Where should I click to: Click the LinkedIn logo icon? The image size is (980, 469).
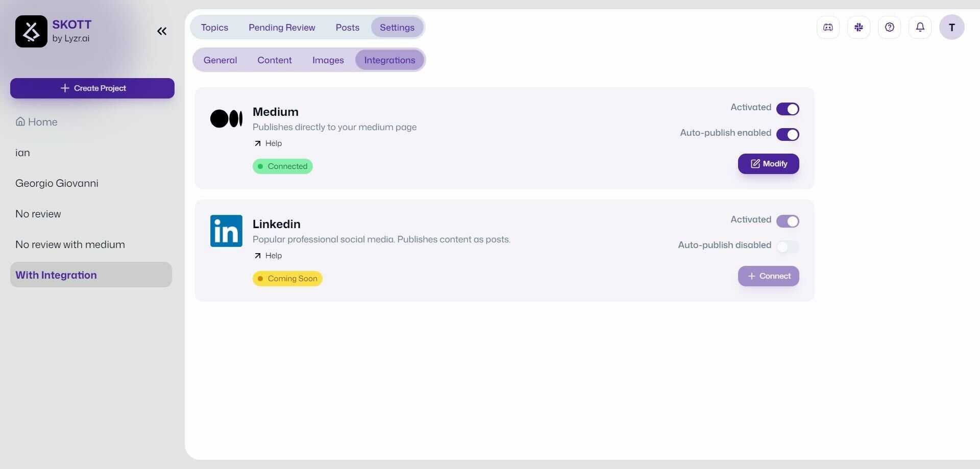(226, 231)
